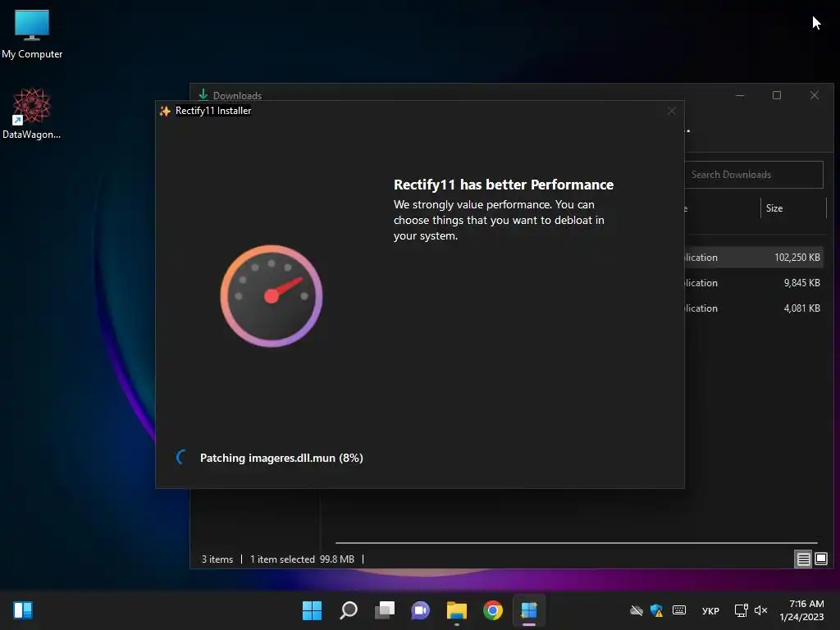
Task: Switch input language via УКР indicator
Action: click(710, 610)
